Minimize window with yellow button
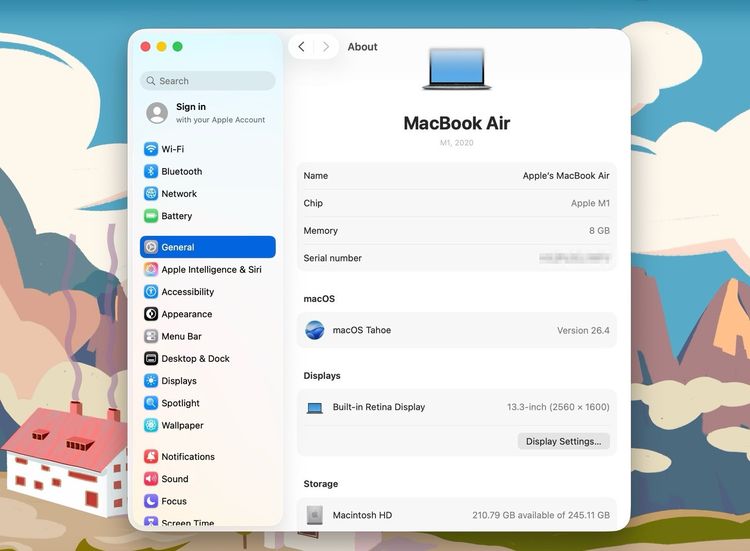 point(162,46)
